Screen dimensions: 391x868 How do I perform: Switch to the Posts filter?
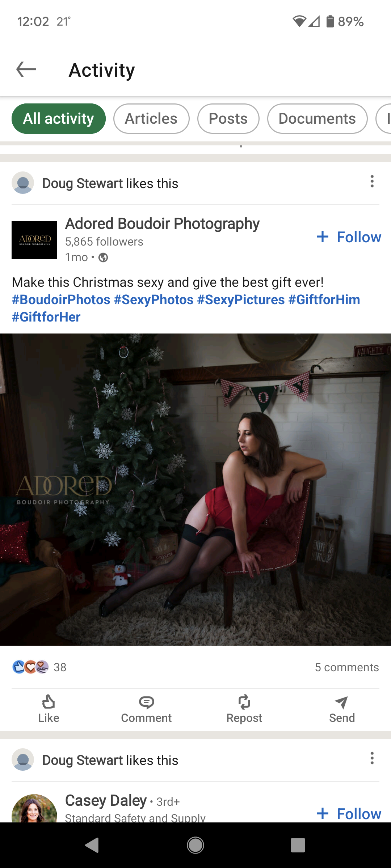click(228, 119)
